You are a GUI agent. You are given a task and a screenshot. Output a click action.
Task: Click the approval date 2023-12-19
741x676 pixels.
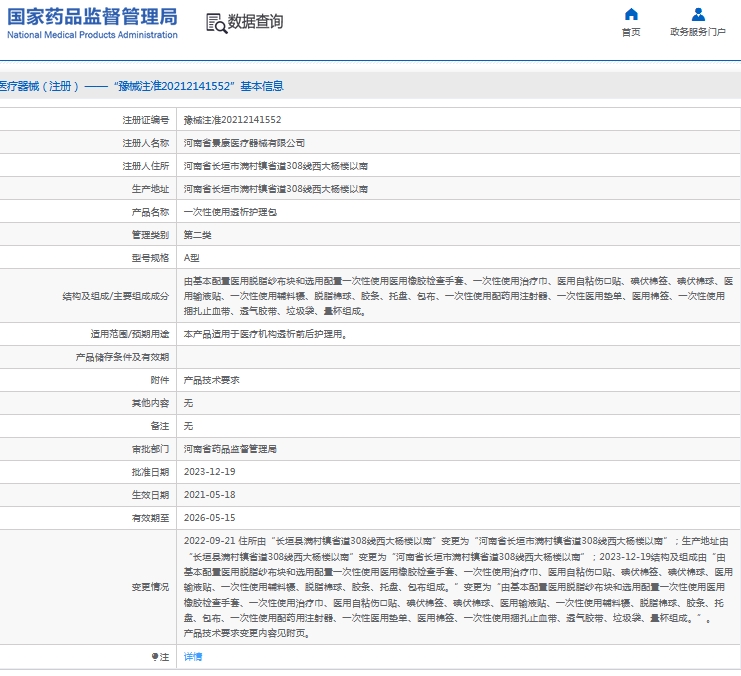point(209,472)
